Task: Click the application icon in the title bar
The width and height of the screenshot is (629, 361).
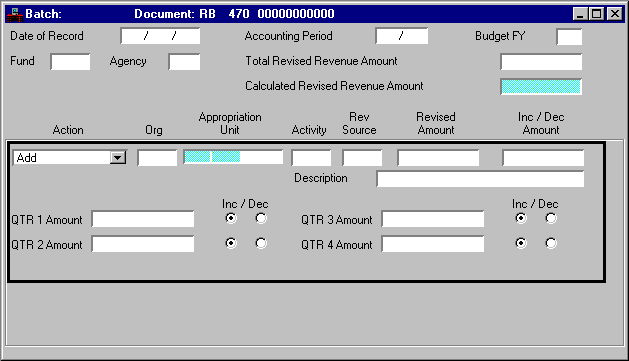Action: click(x=15, y=14)
